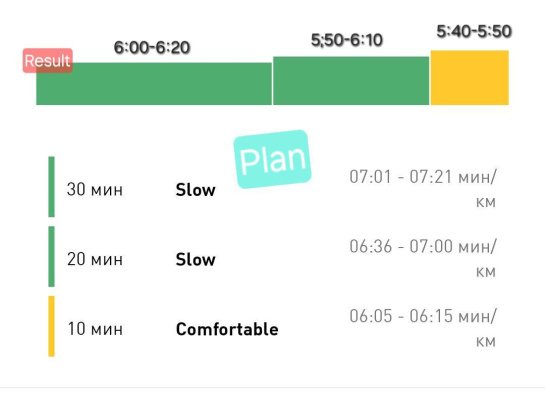Select the first green bar segment
545x400 pixels.
click(154, 84)
